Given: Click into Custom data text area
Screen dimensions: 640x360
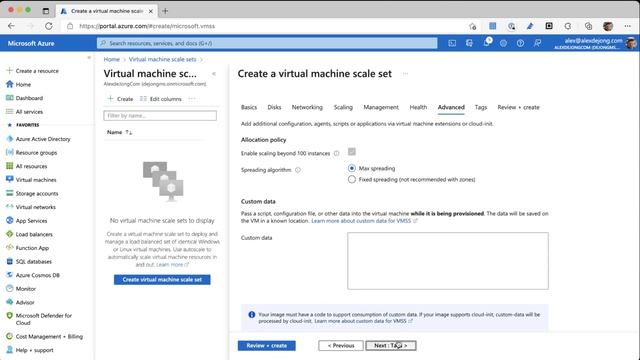Looking at the screenshot, I should (x=448, y=261).
